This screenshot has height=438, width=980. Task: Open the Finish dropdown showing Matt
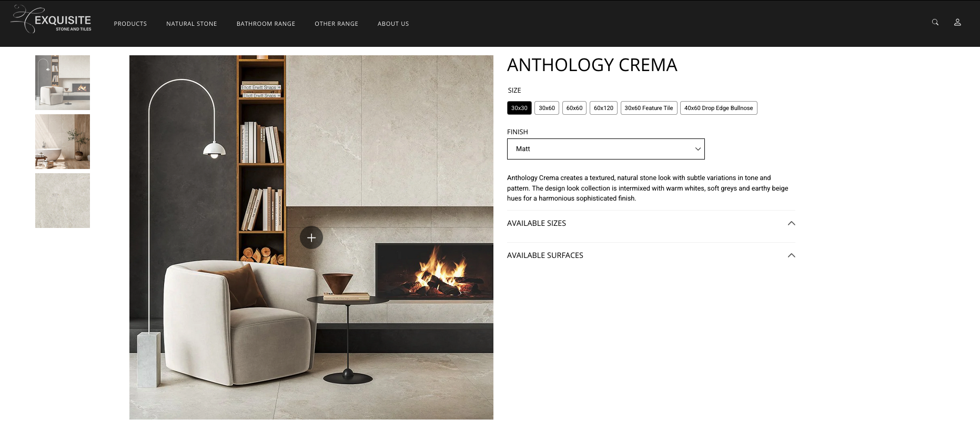pos(606,149)
